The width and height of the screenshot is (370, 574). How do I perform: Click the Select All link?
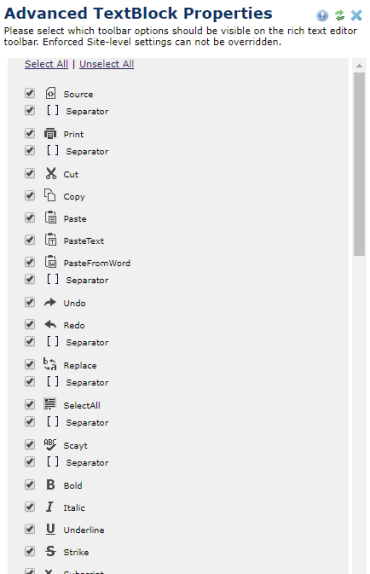pos(46,64)
